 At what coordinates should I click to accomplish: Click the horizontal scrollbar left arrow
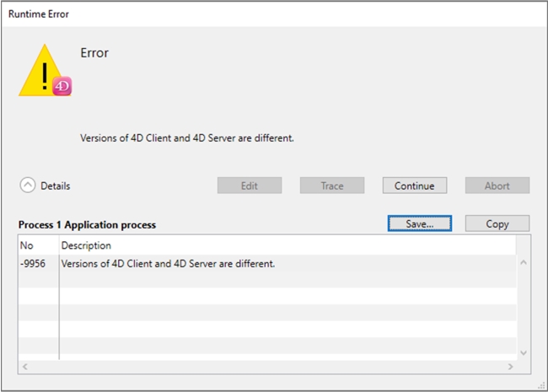pos(24,367)
